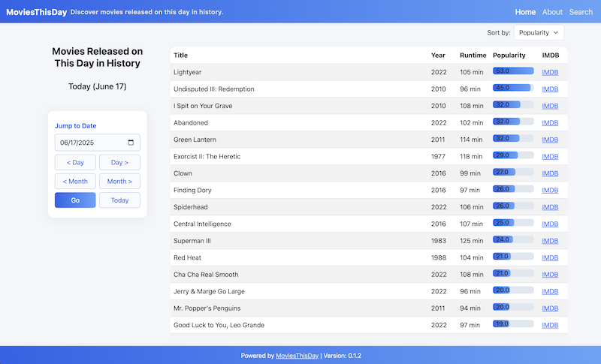Open IMDB link for Exorcist II: The Heretic

click(x=550, y=156)
